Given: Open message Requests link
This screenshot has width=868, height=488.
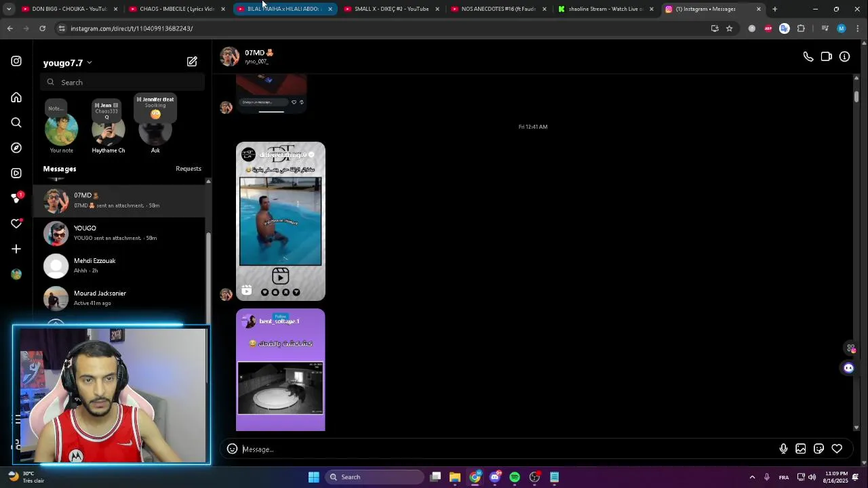Looking at the screenshot, I should [189, 169].
